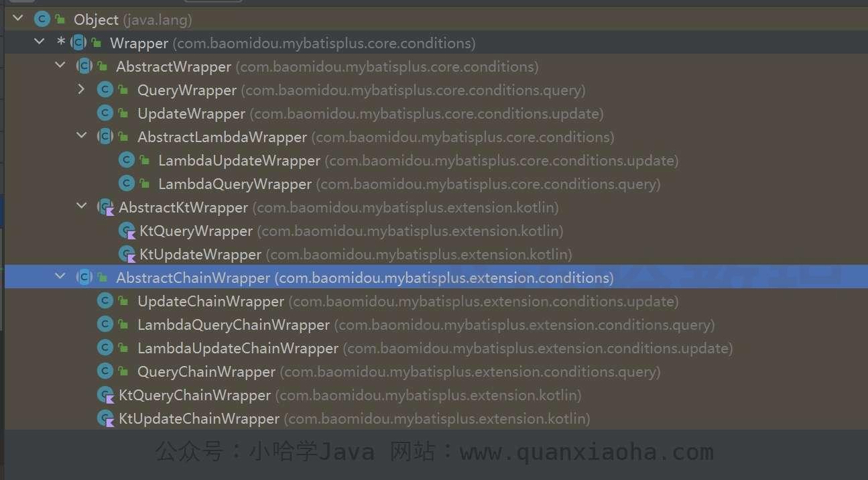Click the abstract class icon of AbstractLambdaWrapper
The height and width of the screenshot is (480, 868).
tap(105, 137)
